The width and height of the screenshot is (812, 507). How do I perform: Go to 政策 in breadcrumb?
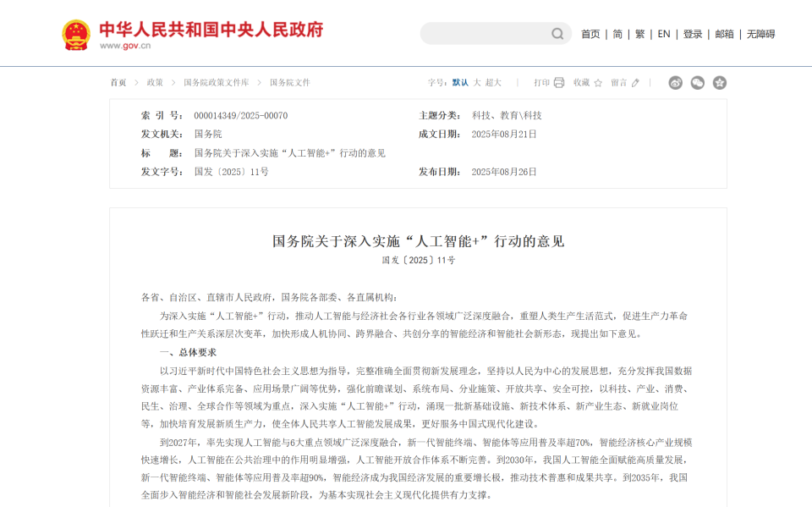155,82
